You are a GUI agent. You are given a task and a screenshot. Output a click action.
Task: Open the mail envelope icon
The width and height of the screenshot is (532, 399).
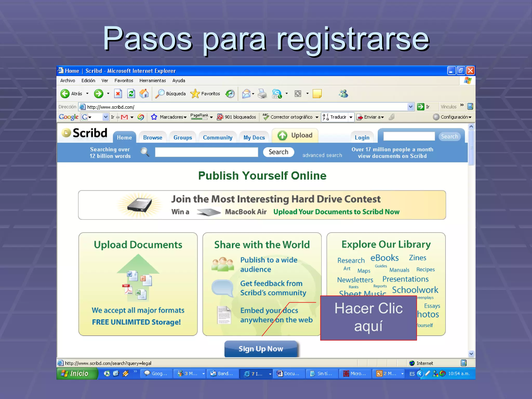pos(246,94)
